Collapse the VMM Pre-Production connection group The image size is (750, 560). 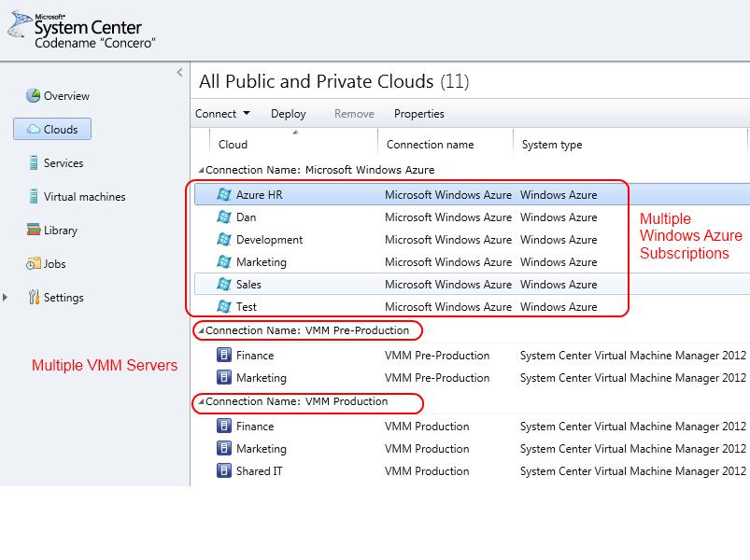(202, 330)
